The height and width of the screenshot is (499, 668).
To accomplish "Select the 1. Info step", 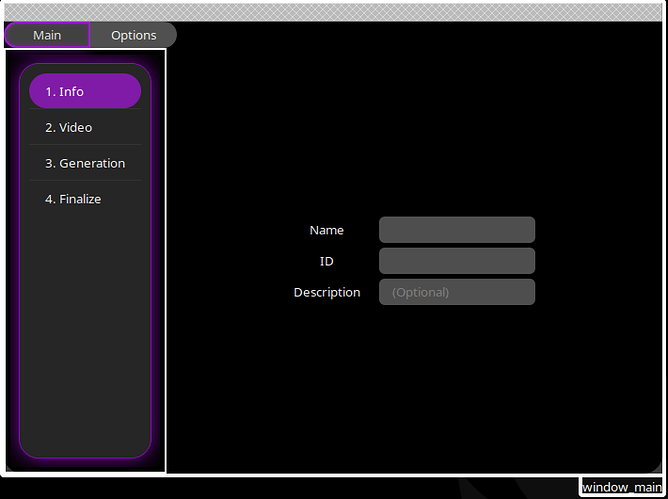I will [x=85, y=91].
